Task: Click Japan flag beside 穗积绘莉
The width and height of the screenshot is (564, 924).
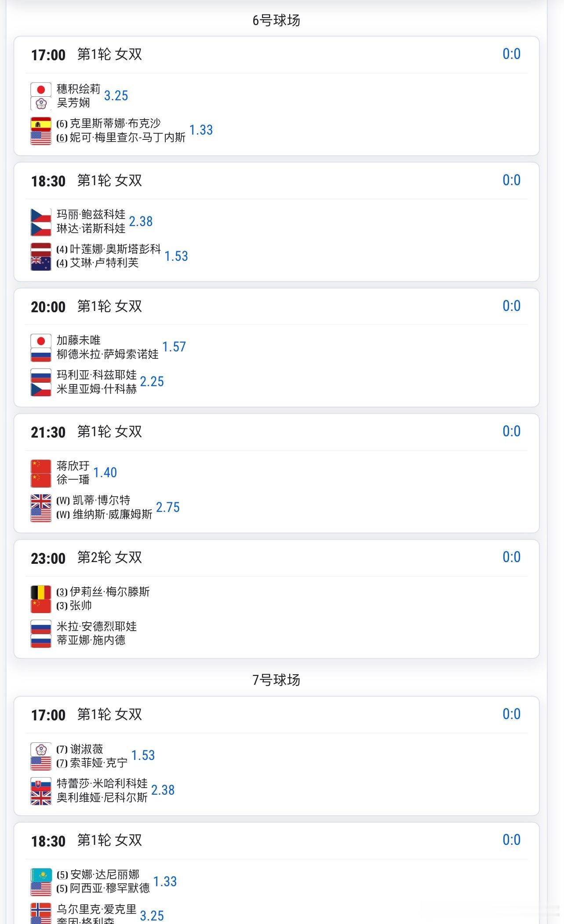Action: 41,90
